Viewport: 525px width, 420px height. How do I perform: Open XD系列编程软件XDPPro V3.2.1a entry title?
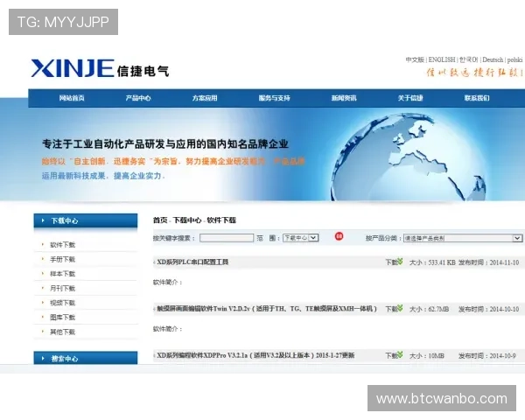pyautogui.click(x=255, y=355)
